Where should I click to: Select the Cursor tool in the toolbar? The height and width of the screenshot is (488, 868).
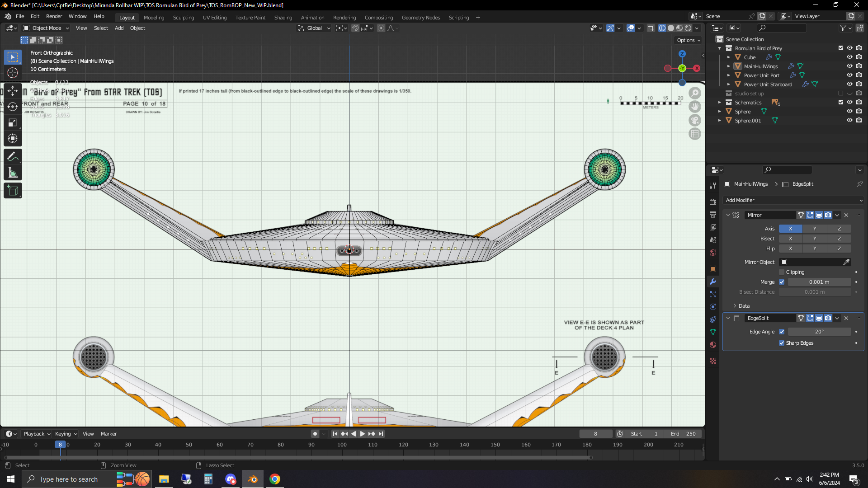[x=13, y=73]
